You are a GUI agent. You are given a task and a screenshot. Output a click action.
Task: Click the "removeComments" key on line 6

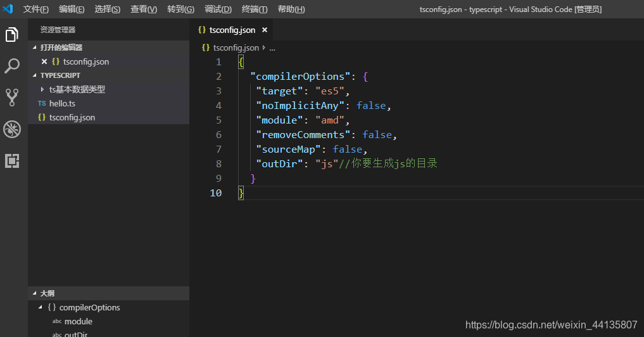click(303, 135)
